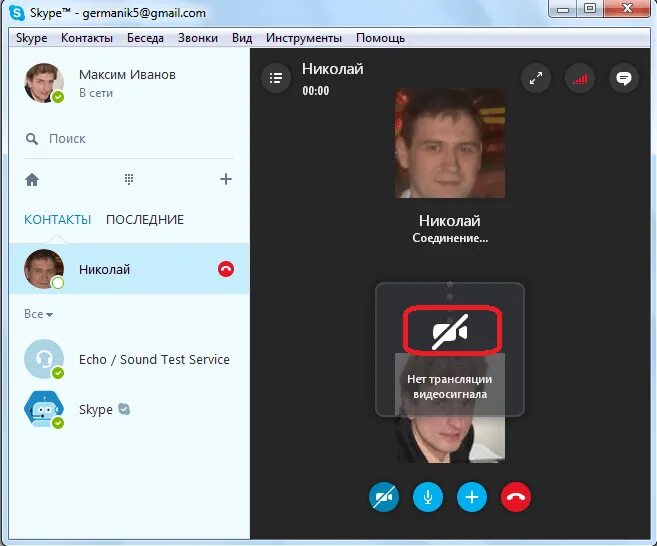Close the Skype window
The image size is (657, 546).
pos(628,9)
